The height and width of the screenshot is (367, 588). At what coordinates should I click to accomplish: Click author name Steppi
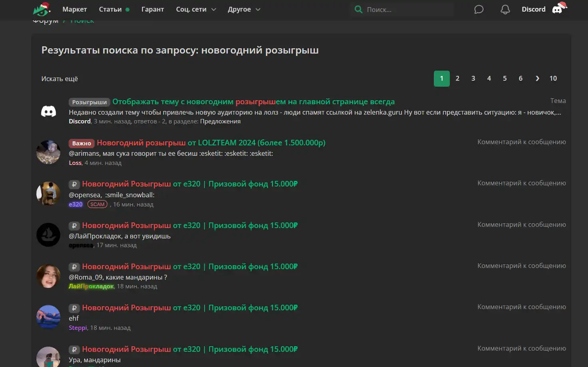coord(78,328)
